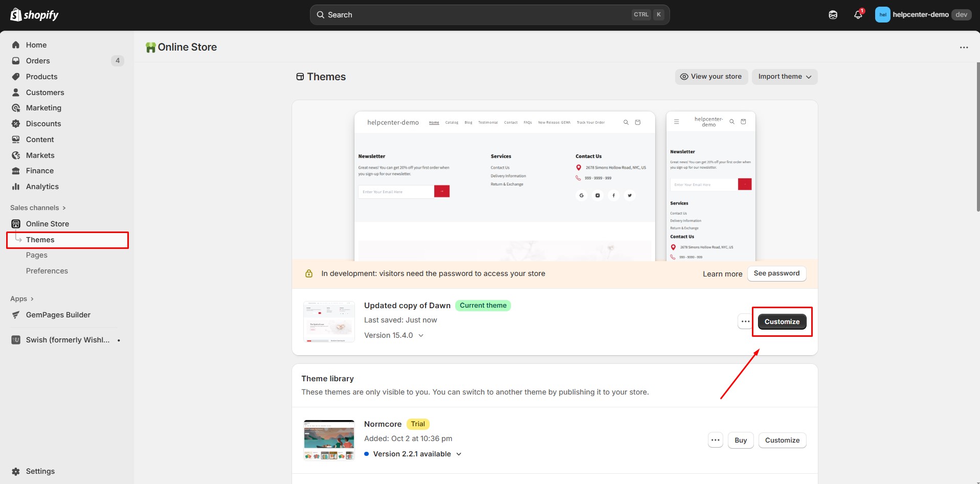The image size is (980, 484).
Task: Open more actions for Normcore theme
Action: coord(716,440)
